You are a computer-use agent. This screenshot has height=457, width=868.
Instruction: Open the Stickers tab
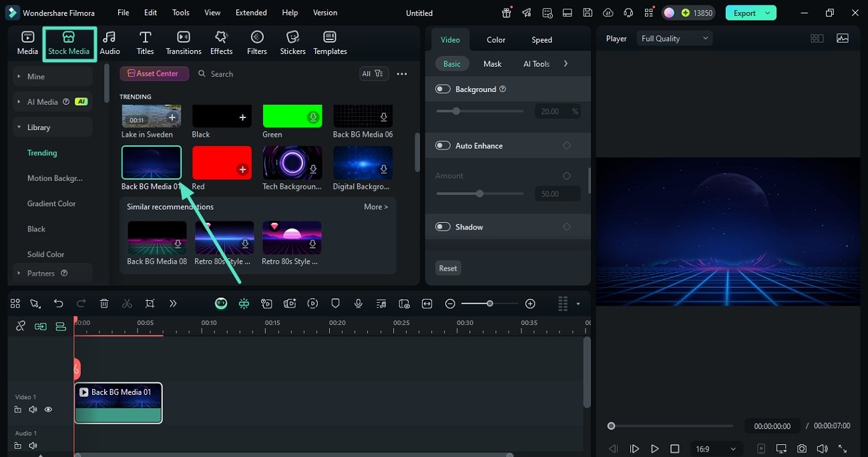(292, 43)
